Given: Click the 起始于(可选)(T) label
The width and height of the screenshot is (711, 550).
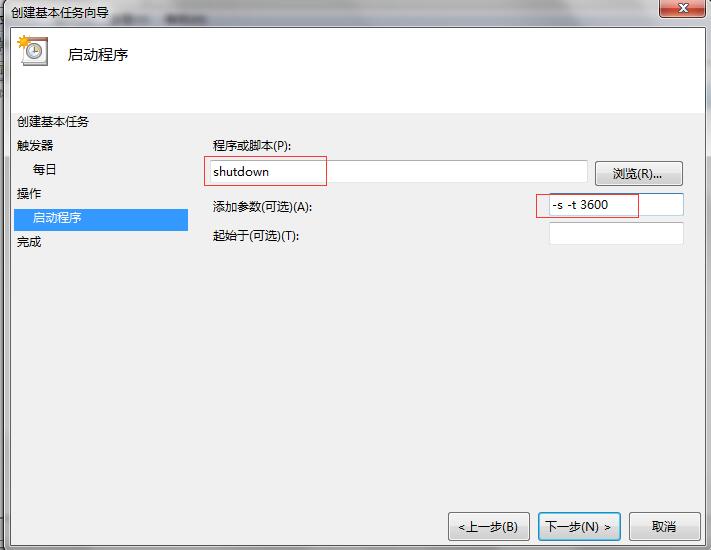Looking at the screenshot, I should (256, 235).
